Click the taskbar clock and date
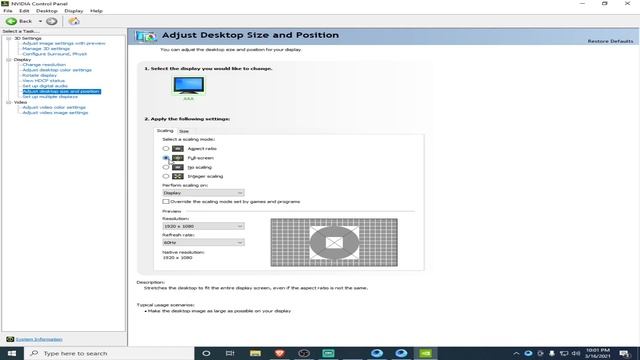 point(598,353)
